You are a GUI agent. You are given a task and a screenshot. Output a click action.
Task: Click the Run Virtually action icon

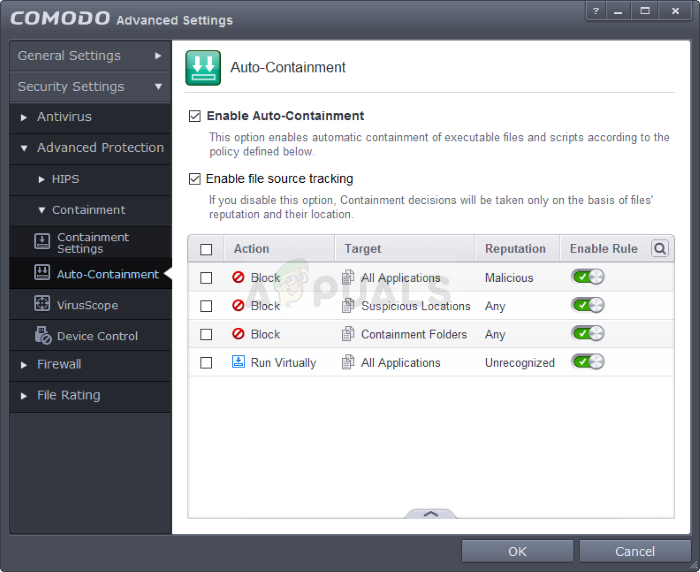coord(238,362)
